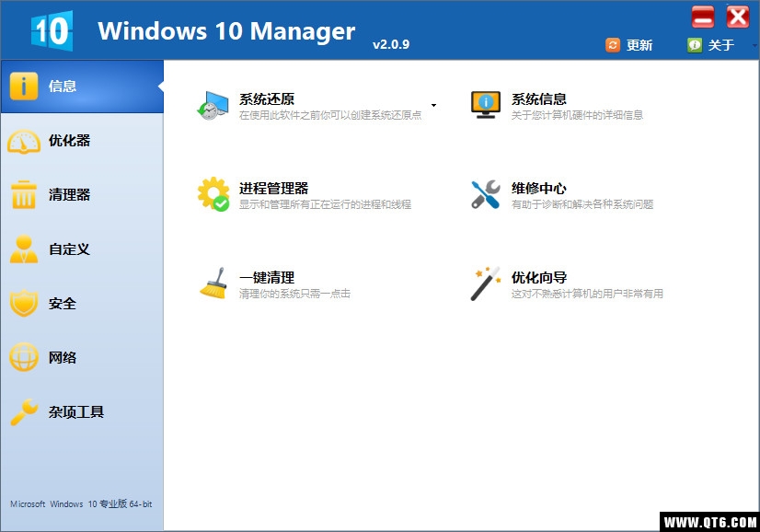760x532 pixels.
Task: Minimize the window with red bar button
Action: [x=703, y=17]
